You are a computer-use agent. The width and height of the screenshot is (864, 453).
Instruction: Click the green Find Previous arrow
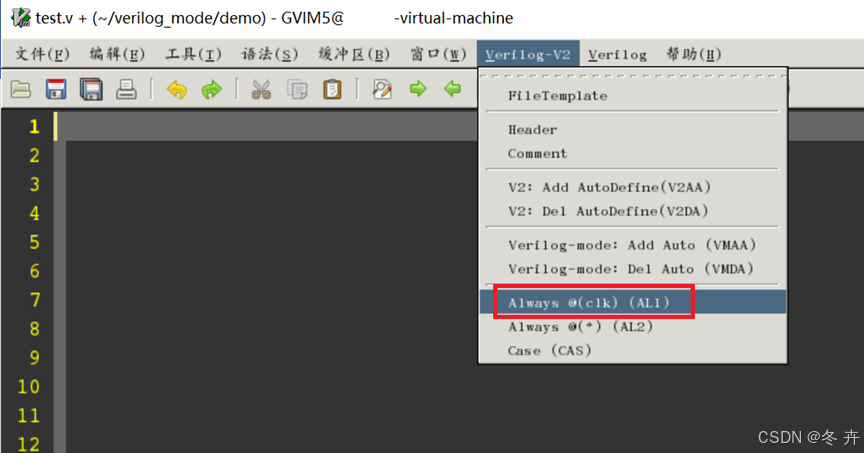click(452, 88)
